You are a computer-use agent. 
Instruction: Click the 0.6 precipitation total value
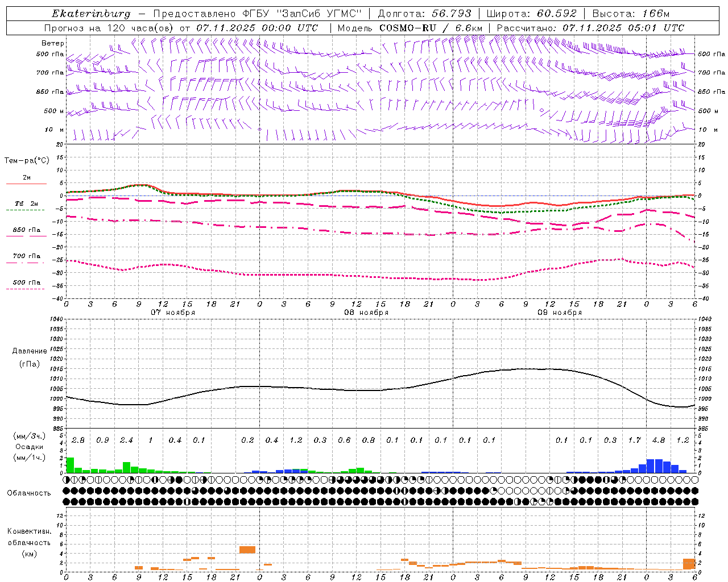pyautogui.click(x=344, y=440)
